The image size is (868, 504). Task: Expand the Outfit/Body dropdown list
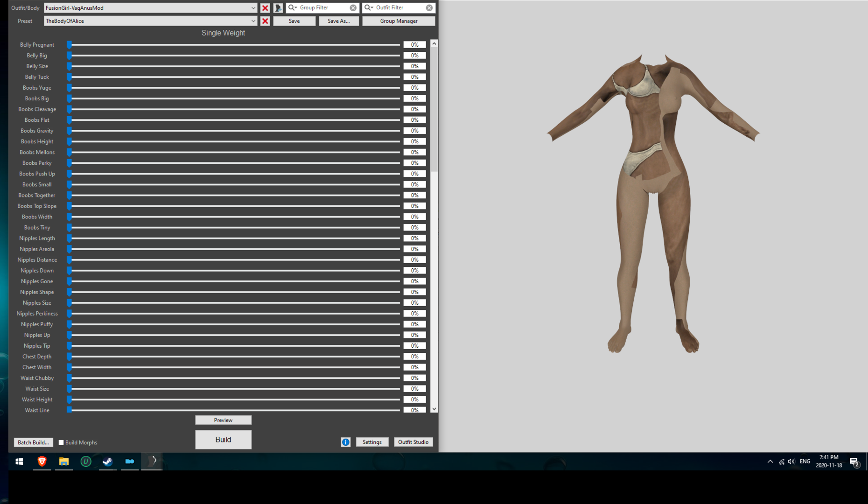253,8
